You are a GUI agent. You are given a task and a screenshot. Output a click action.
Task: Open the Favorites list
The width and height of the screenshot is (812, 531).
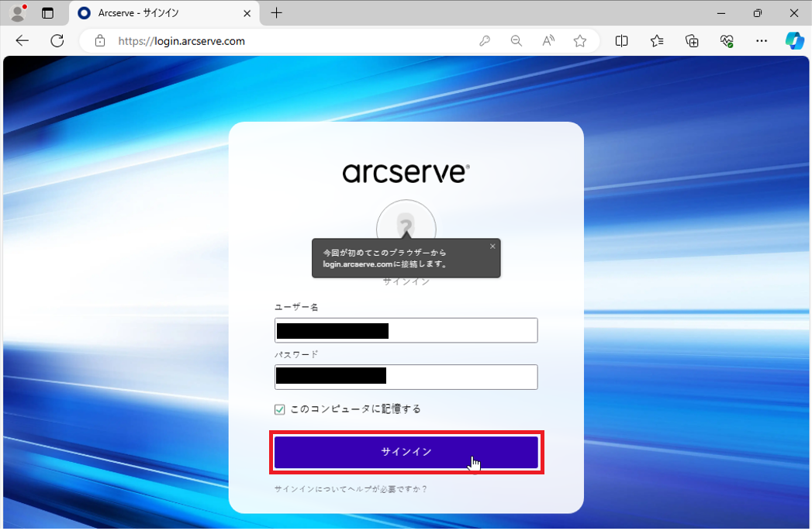click(657, 41)
